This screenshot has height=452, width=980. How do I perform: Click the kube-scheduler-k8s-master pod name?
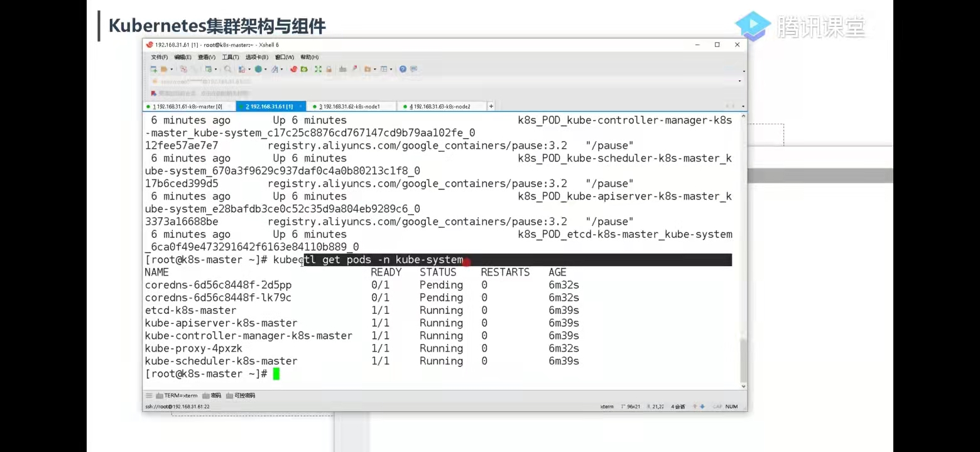tap(221, 361)
